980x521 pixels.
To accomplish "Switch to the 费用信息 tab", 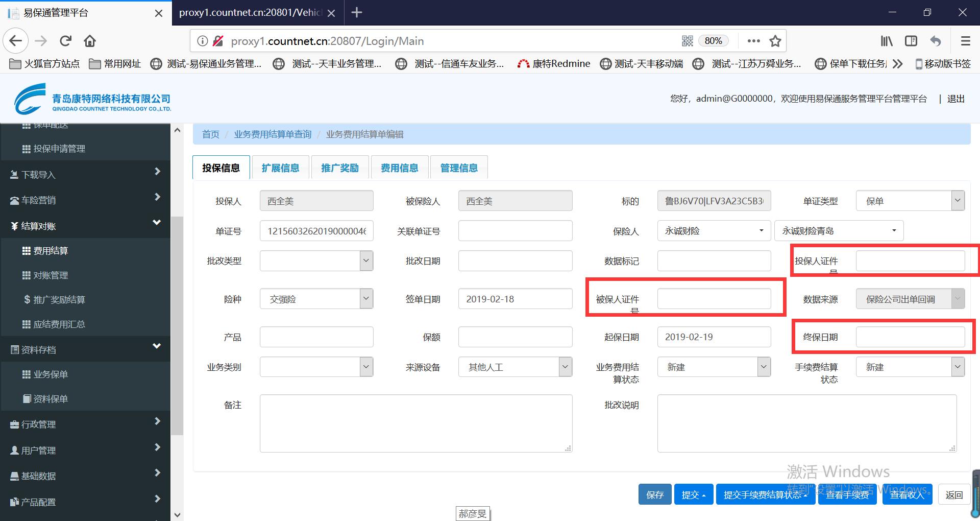I will pyautogui.click(x=399, y=168).
